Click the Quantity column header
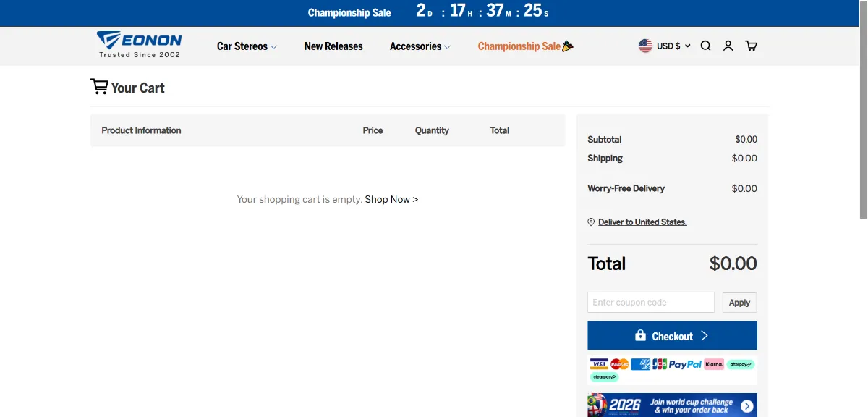868x417 pixels. (432, 130)
